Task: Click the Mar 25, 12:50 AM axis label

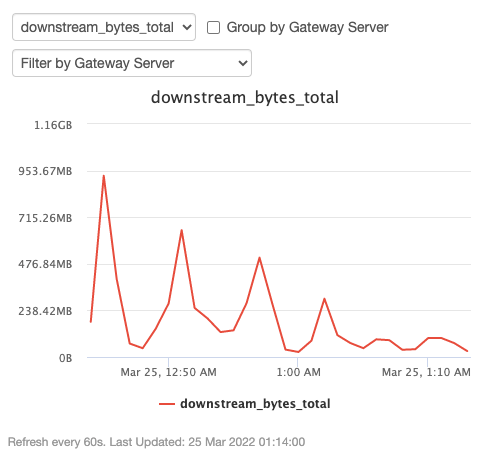Action: coord(168,372)
